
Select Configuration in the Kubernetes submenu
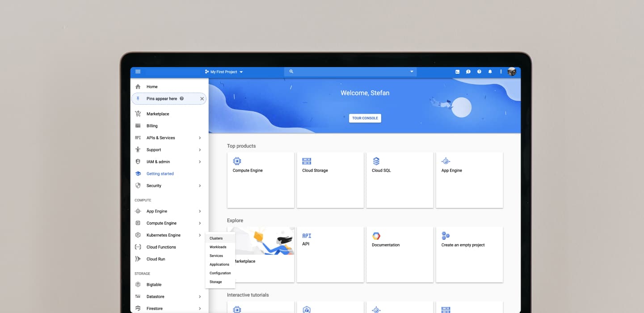pos(220,273)
